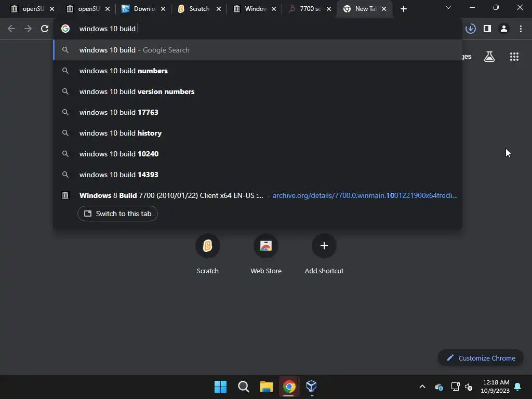Open the Google apps grid icon

coord(514,57)
